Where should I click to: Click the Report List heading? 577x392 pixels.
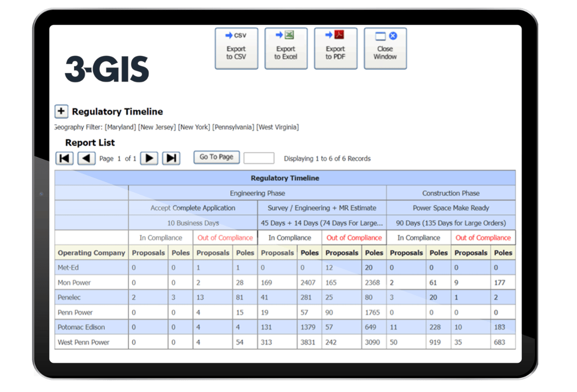point(90,143)
